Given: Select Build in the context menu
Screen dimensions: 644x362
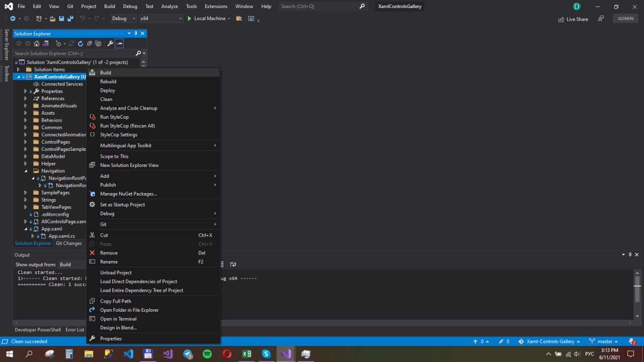Looking at the screenshot, I should [153, 72].
